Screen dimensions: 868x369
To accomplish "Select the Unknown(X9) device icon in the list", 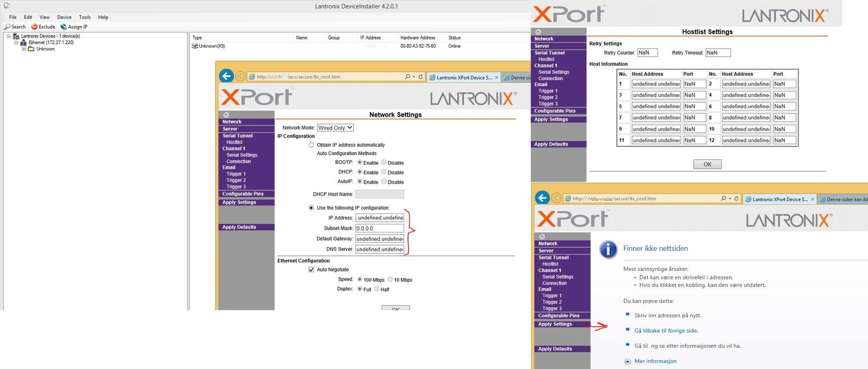I will (x=195, y=46).
